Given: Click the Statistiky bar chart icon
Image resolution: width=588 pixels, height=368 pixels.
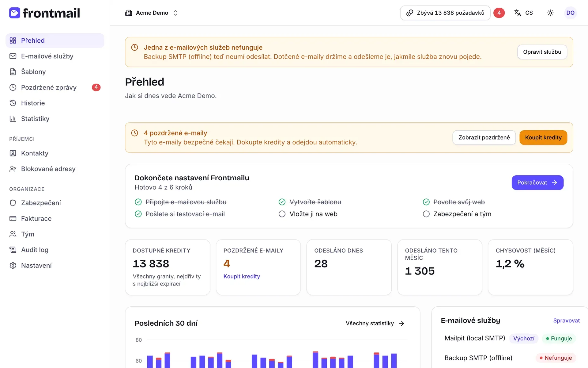Looking at the screenshot, I should [x=13, y=119].
